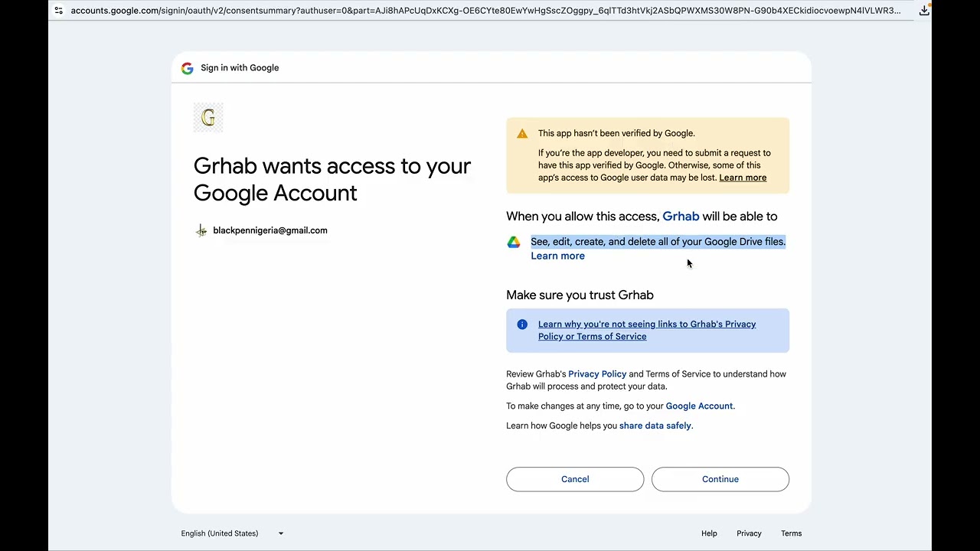
Task: Click the highlighted Drive permission text
Action: 658,242
